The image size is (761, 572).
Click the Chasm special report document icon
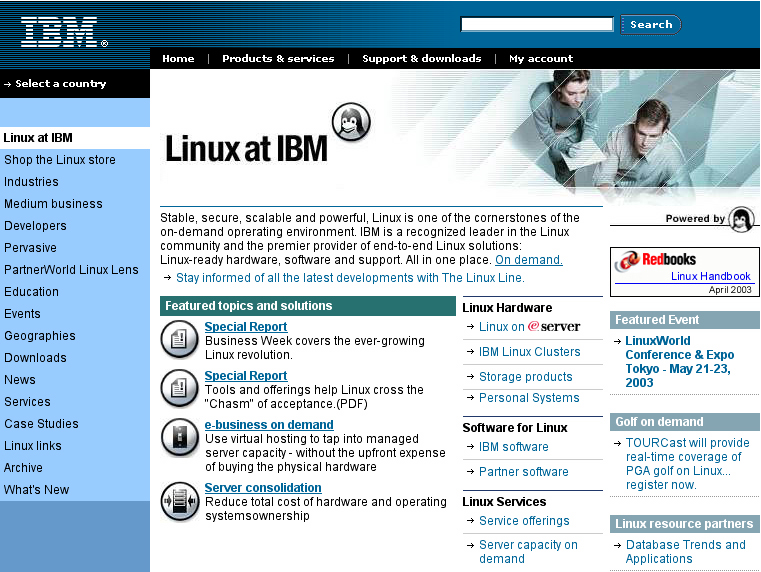coord(179,388)
